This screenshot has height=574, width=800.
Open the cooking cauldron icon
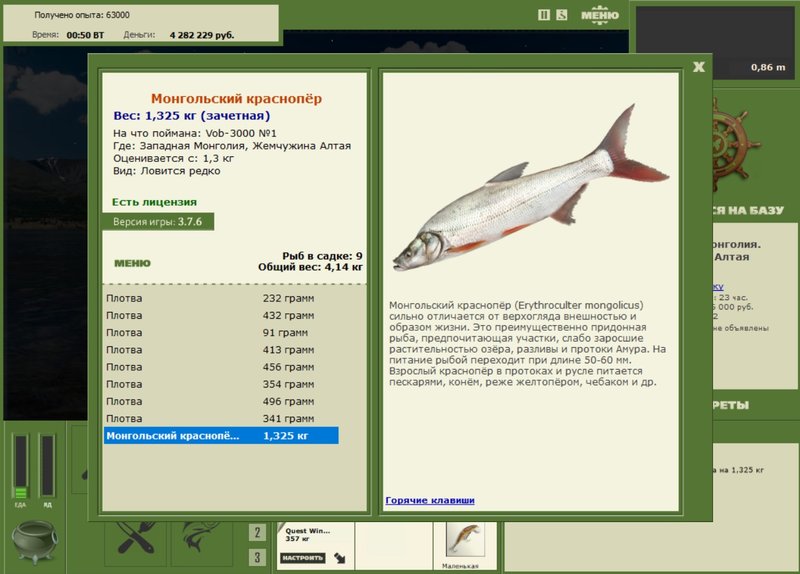point(35,542)
